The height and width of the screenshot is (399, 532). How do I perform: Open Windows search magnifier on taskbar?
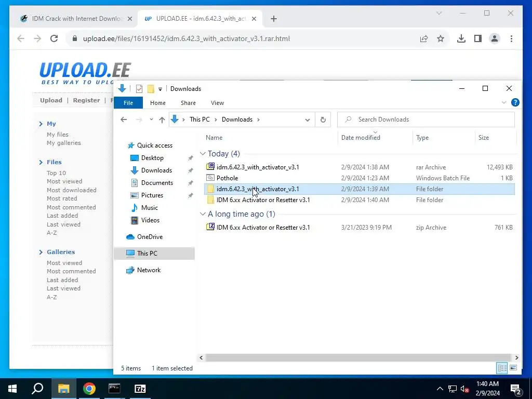(37, 389)
